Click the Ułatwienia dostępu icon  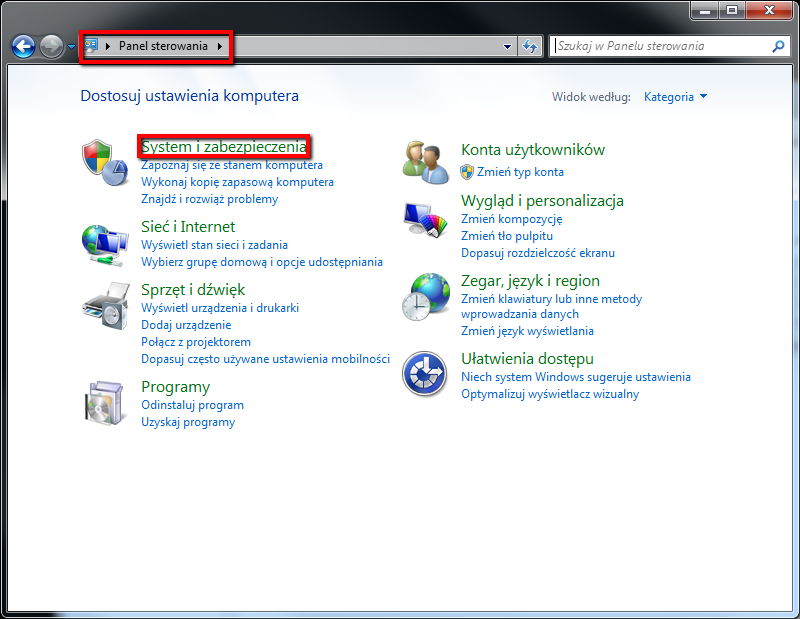(x=424, y=374)
